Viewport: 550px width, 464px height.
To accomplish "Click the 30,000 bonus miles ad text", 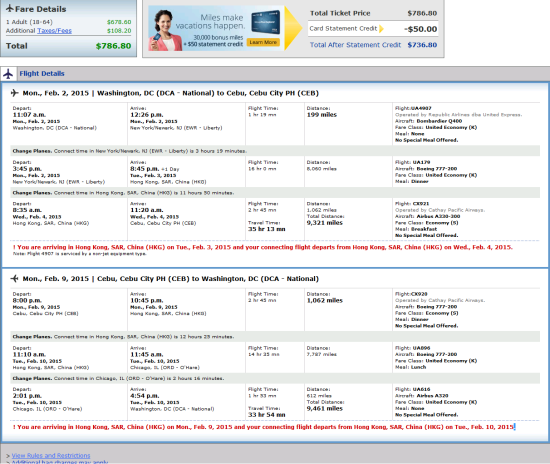I will pyautogui.click(x=218, y=37).
